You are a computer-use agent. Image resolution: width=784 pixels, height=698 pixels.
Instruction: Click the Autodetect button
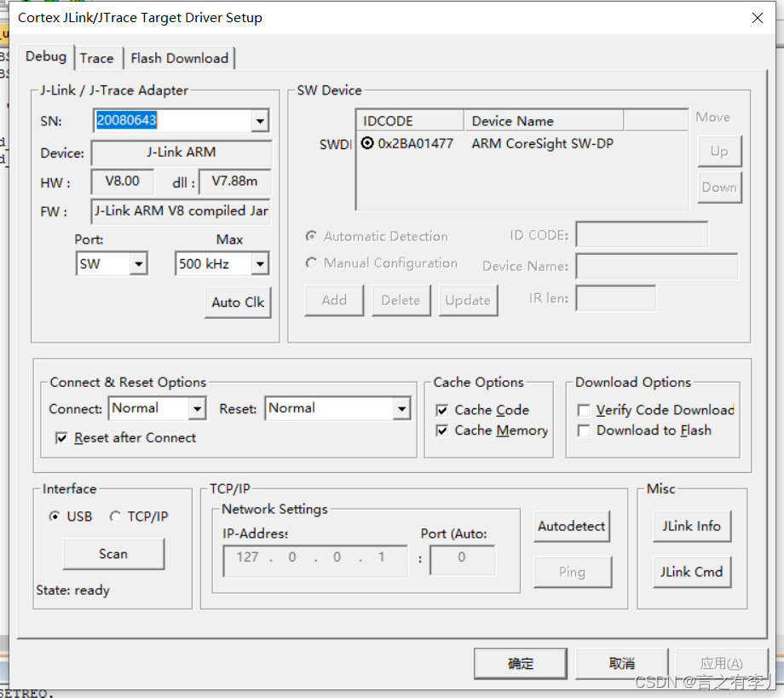(x=572, y=527)
